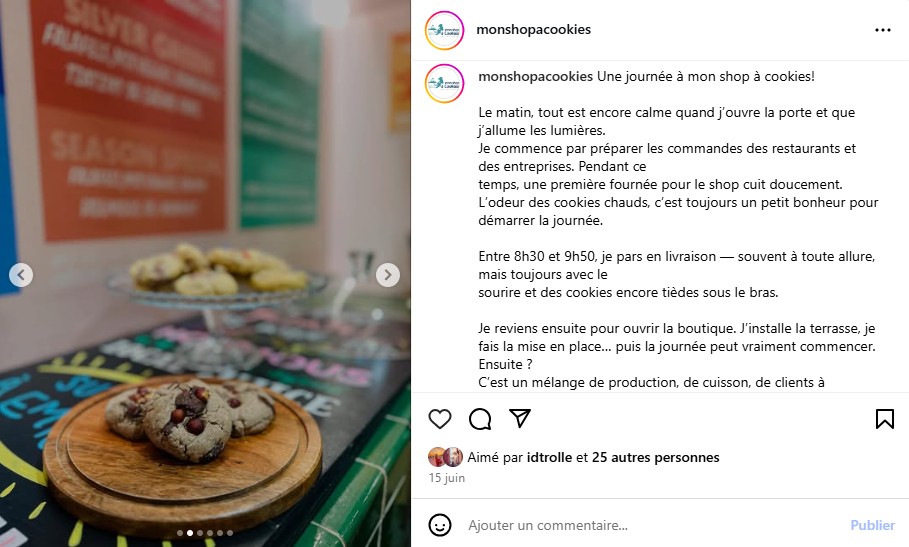Open the emoji picker smiley icon
The height and width of the screenshot is (547, 909).
439,525
